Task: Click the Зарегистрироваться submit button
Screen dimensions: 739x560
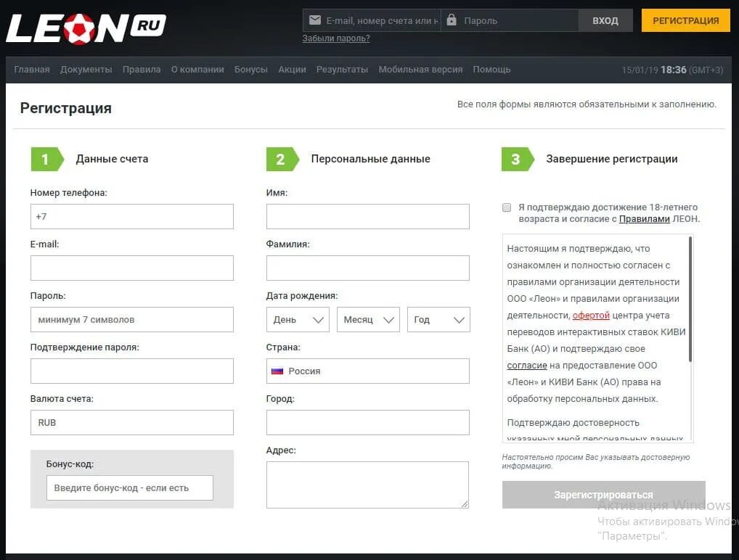Action: tap(604, 495)
